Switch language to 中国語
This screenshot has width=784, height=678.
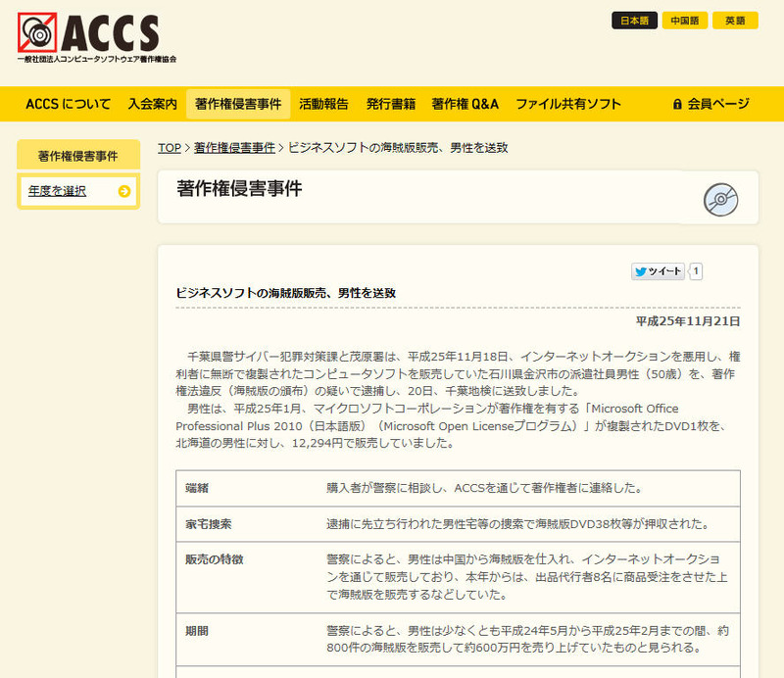tap(685, 21)
